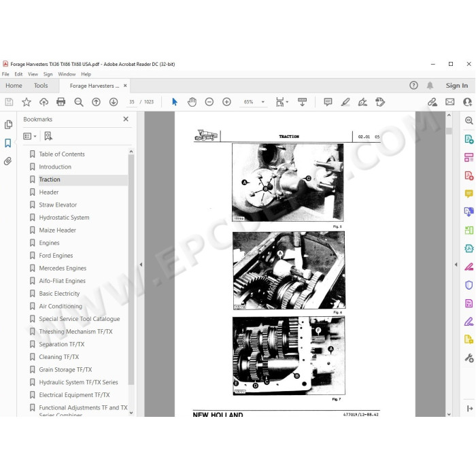Open the Window menu

click(67, 74)
